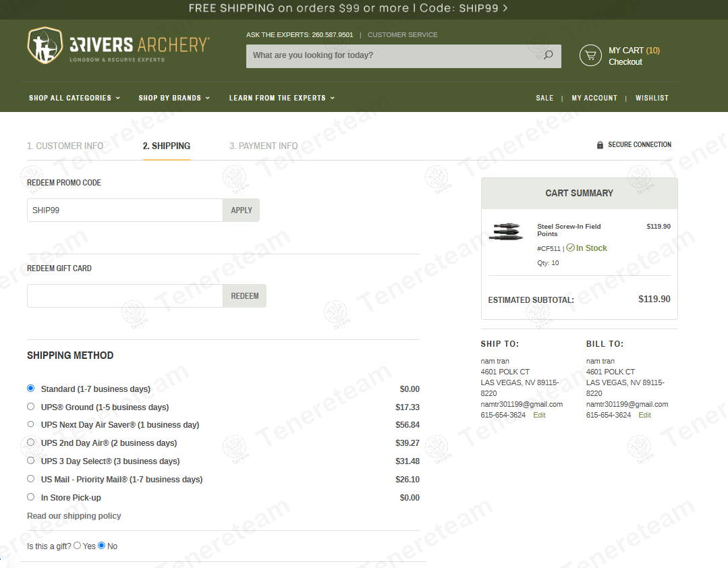728x568 pixels.
Task: Click the 3Rivers Archery logo
Action: [x=118, y=45]
